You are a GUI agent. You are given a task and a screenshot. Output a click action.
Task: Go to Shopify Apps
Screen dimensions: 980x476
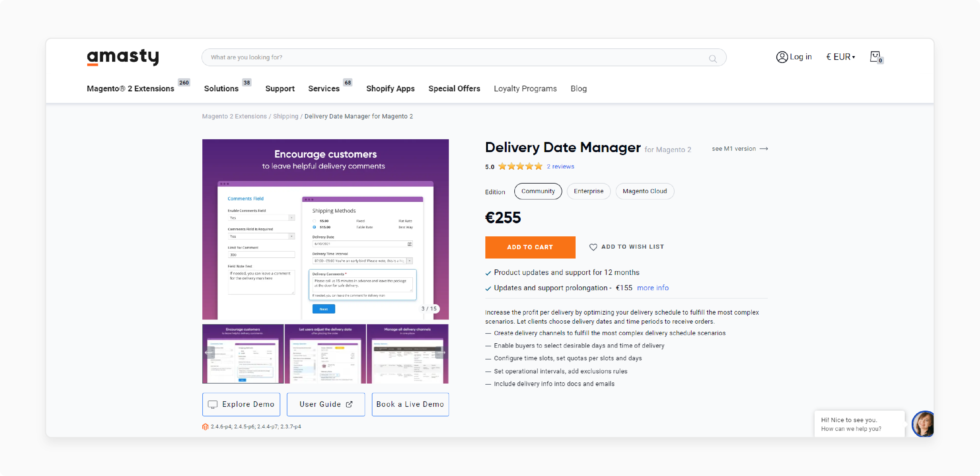tap(390, 89)
